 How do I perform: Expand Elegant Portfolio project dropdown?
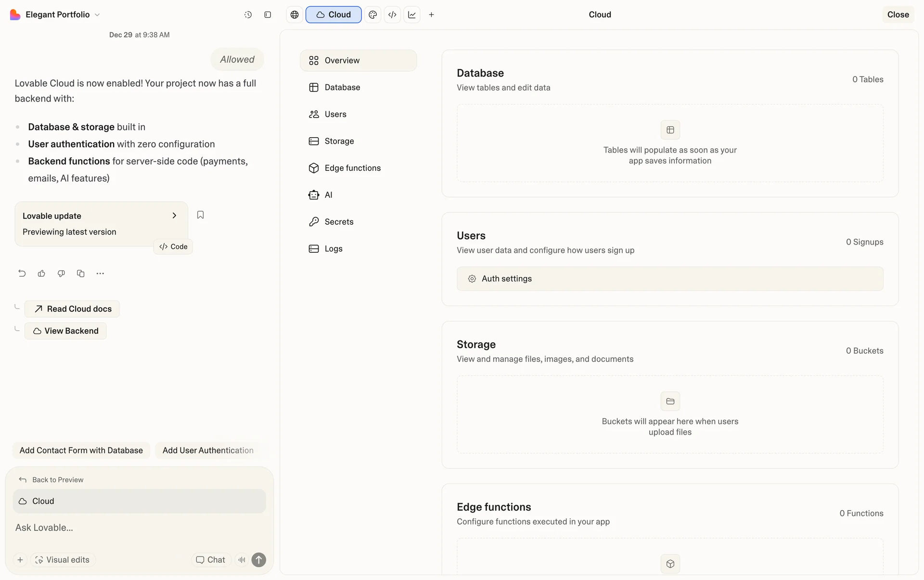click(97, 15)
